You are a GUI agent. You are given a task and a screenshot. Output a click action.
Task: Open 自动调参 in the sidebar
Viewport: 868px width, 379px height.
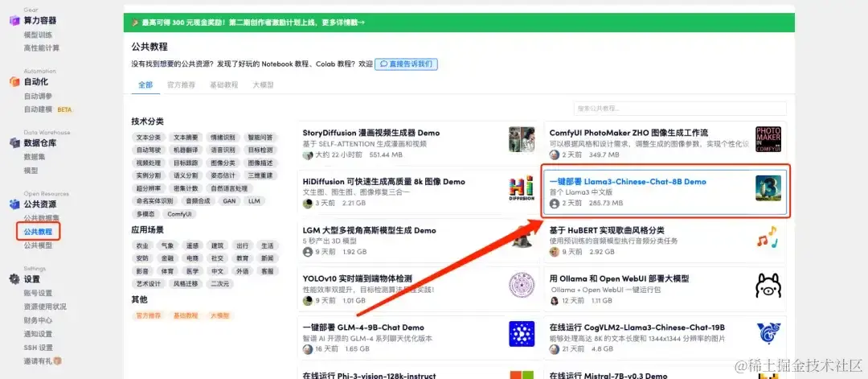tap(38, 96)
